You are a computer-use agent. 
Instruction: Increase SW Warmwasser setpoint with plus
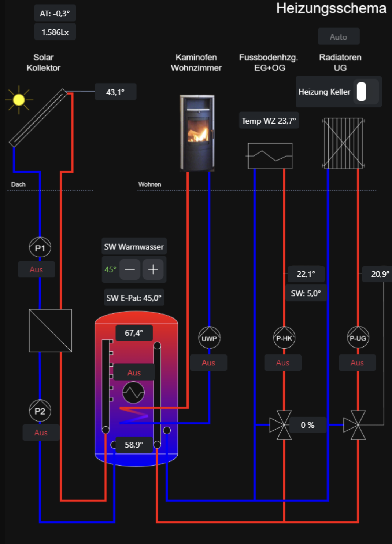point(153,269)
